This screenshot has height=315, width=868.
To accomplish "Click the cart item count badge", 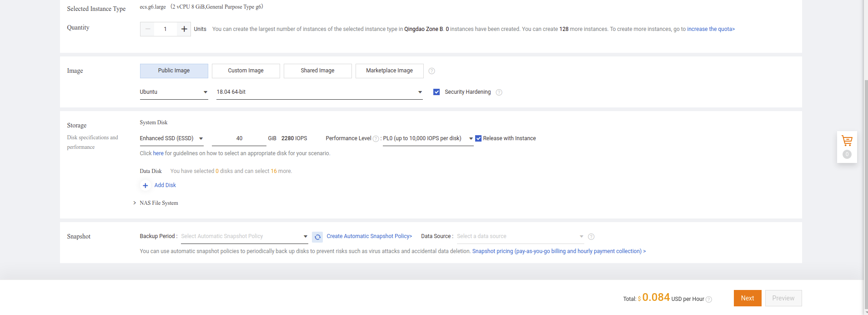I will (847, 154).
